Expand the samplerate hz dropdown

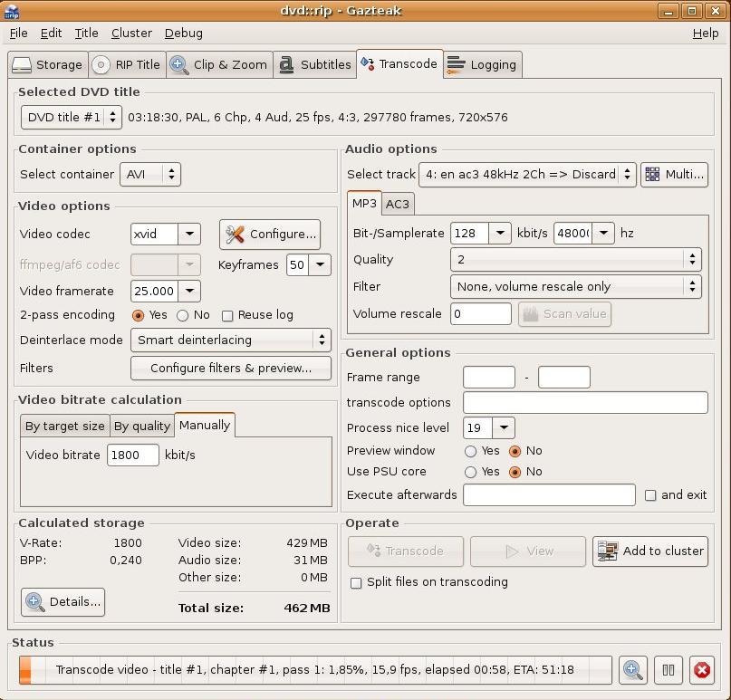(x=603, y=233)
